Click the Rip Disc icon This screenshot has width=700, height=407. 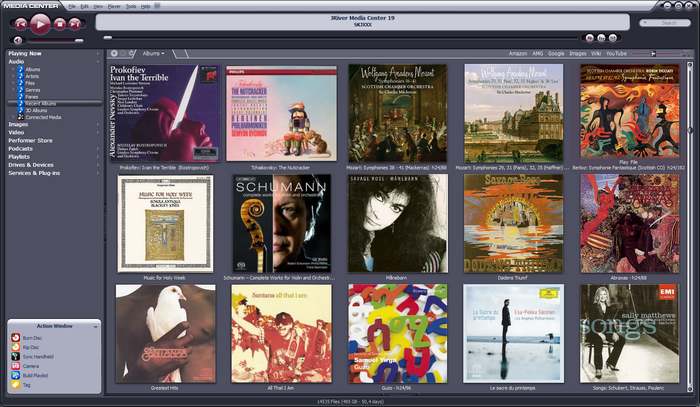(x=16, y=347)
